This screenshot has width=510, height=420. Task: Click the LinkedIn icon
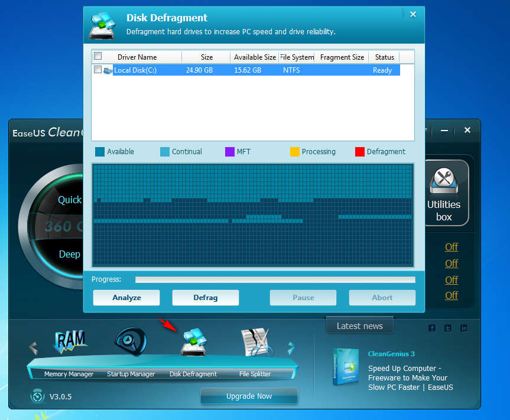tap(464, 328)
